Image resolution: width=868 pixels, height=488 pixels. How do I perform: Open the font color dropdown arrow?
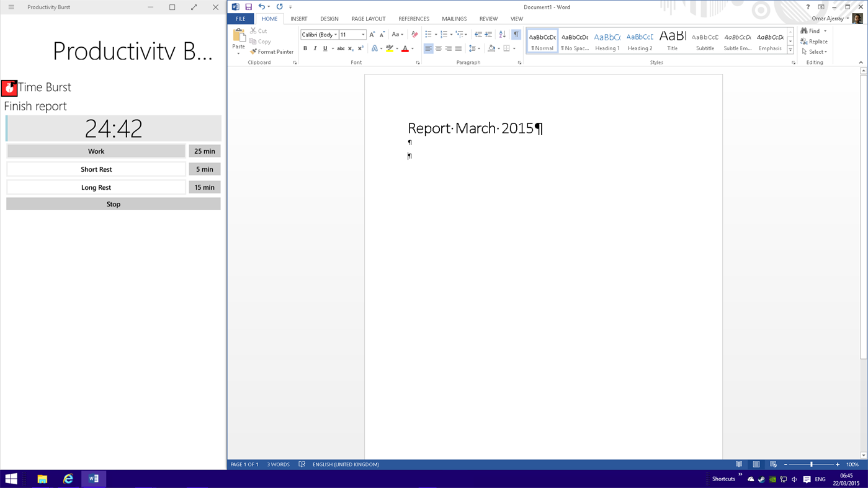pos(411,48)
